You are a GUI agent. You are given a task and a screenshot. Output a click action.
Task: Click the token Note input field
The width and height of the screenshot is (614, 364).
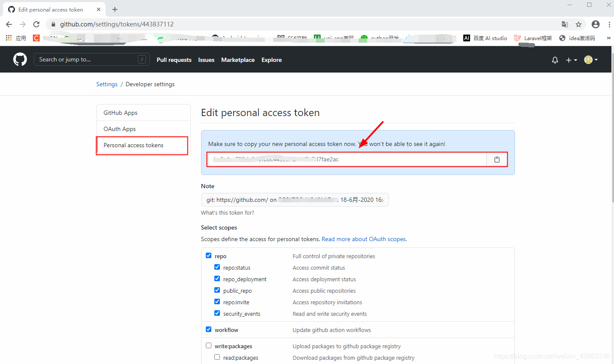(295, 200)
